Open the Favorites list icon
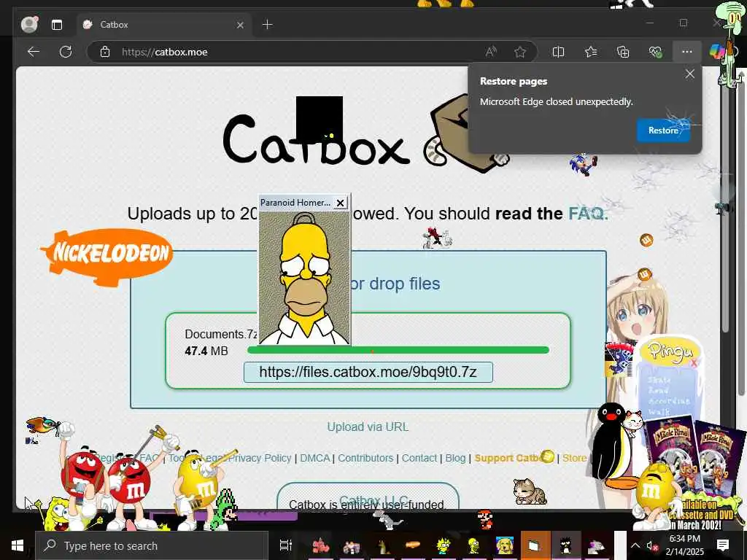The width and height of the screenshot is (747, 560). point(591,52)
